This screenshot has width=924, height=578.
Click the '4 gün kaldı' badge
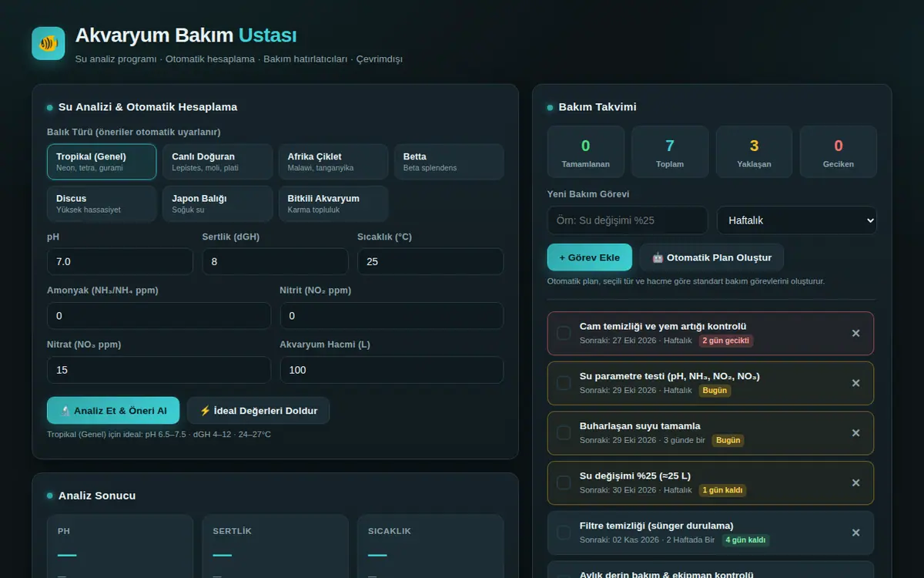745,540
